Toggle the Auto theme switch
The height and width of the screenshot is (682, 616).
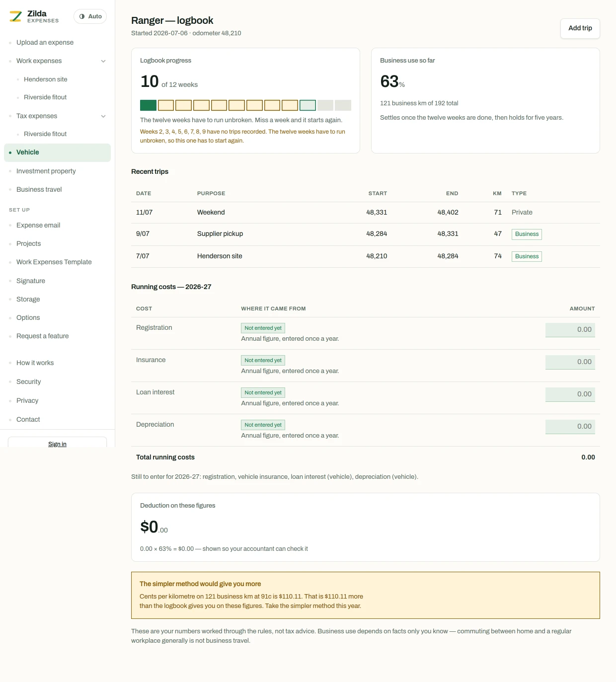(x=90, y=16)
